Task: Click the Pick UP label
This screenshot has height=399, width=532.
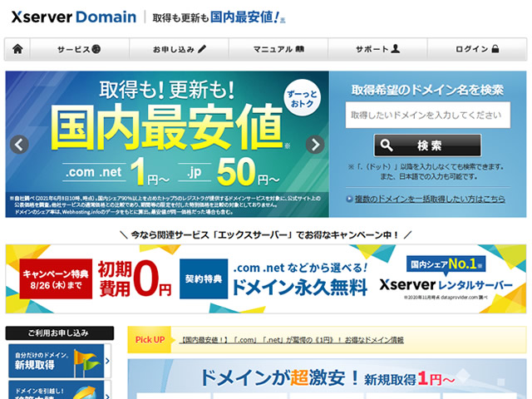Action: 150,340
